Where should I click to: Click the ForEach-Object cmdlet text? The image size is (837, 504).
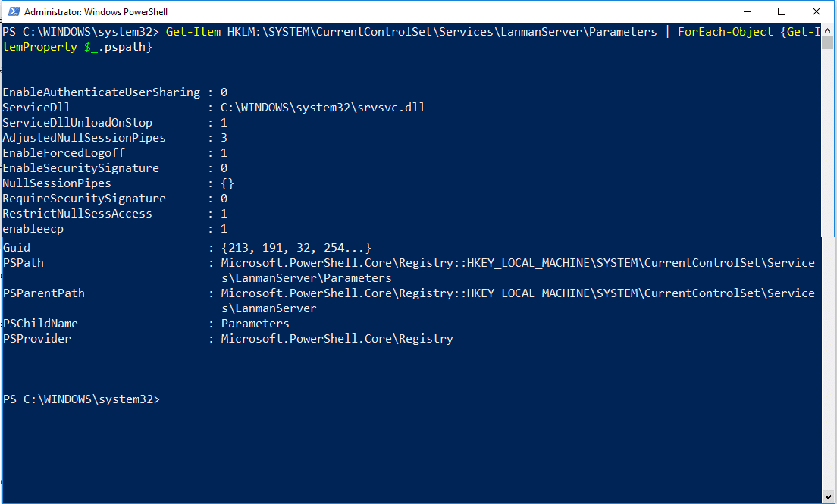(x=726, y=32)
